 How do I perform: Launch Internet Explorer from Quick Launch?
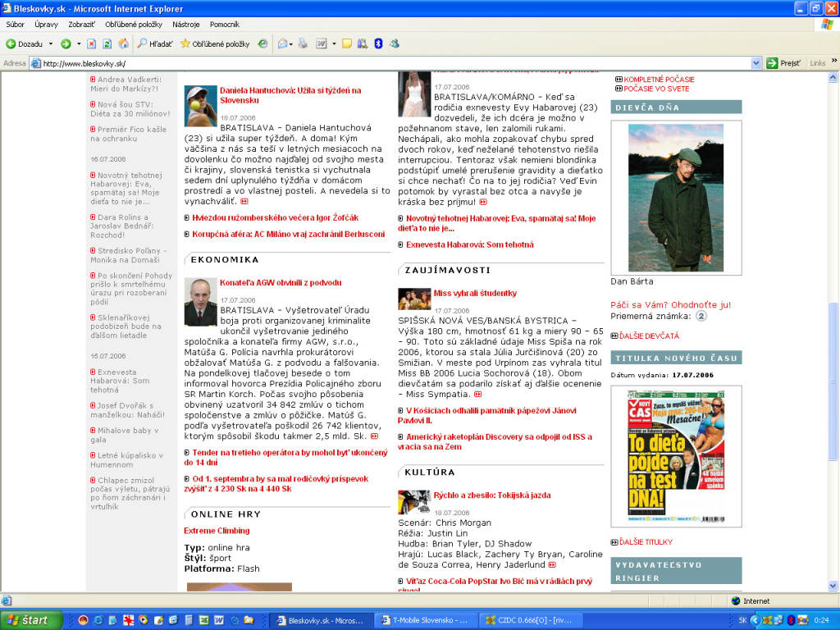click(98, 620)
